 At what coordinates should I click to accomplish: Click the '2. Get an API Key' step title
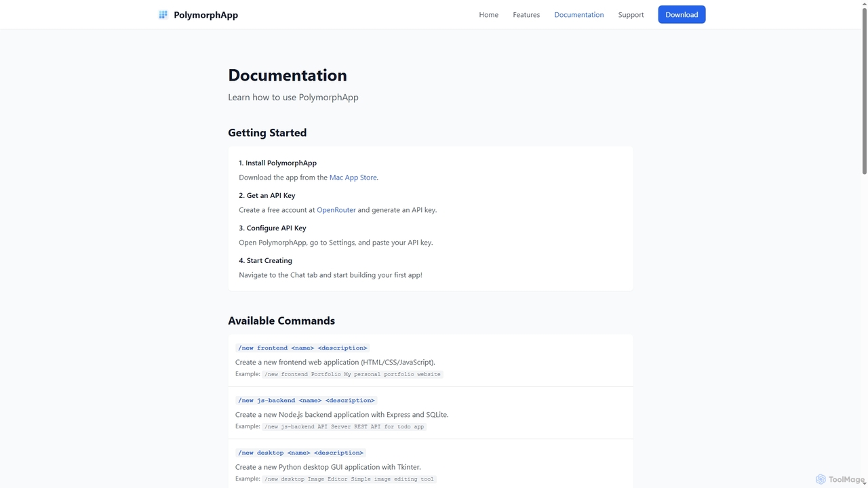tap(267, 196)
